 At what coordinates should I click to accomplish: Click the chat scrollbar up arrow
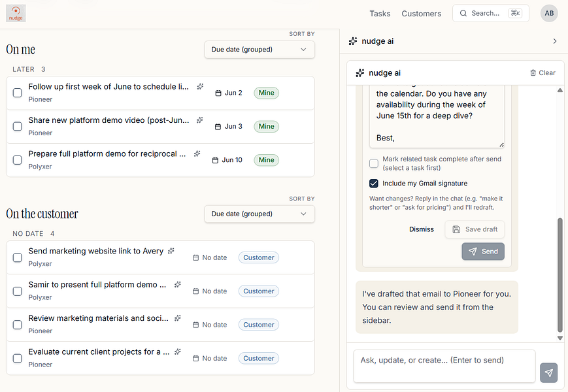click(x=560, y=90)
